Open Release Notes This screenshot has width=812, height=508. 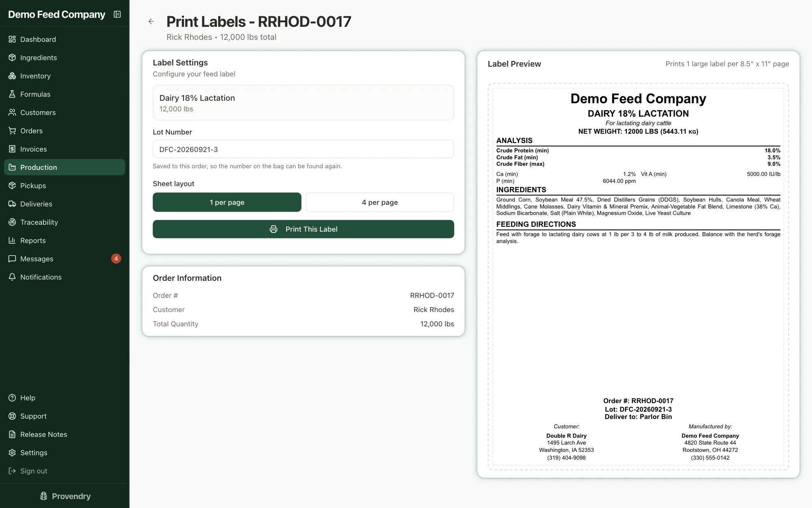(65, 434)
